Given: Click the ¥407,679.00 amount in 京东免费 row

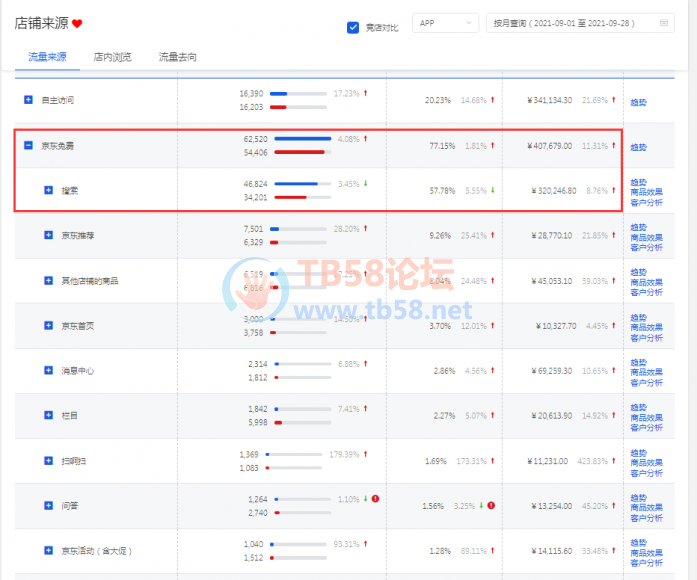Looking at the screenshot, I should [549, 146].
